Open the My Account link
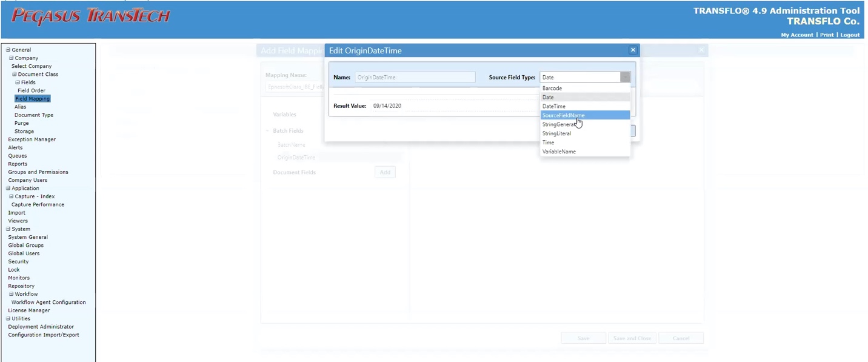Image resolution: width=868 pixels, height=362 pixels. [797, 35]
